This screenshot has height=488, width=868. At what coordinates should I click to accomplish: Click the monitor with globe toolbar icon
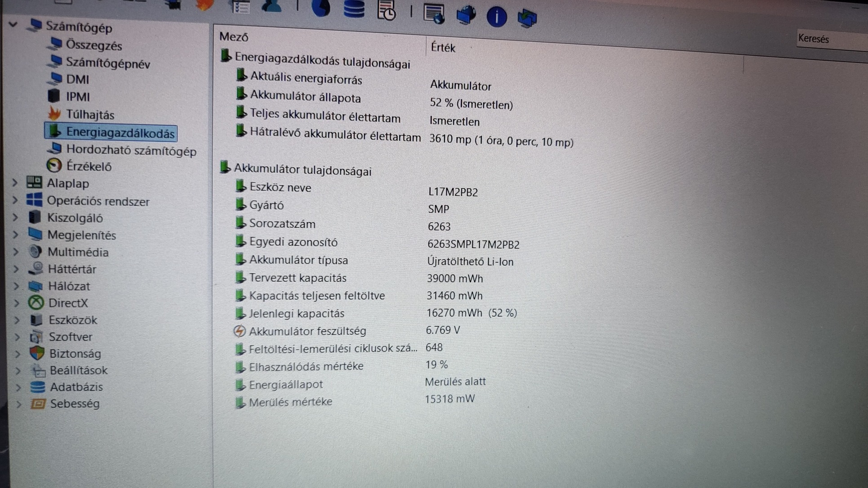pyautogui.click(x=466, y=15)
